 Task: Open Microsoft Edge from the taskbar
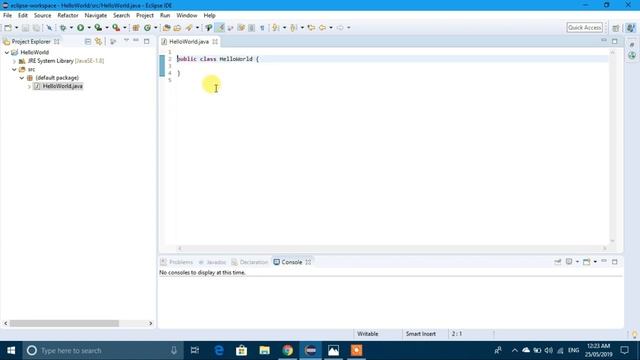tap(219, 351)
